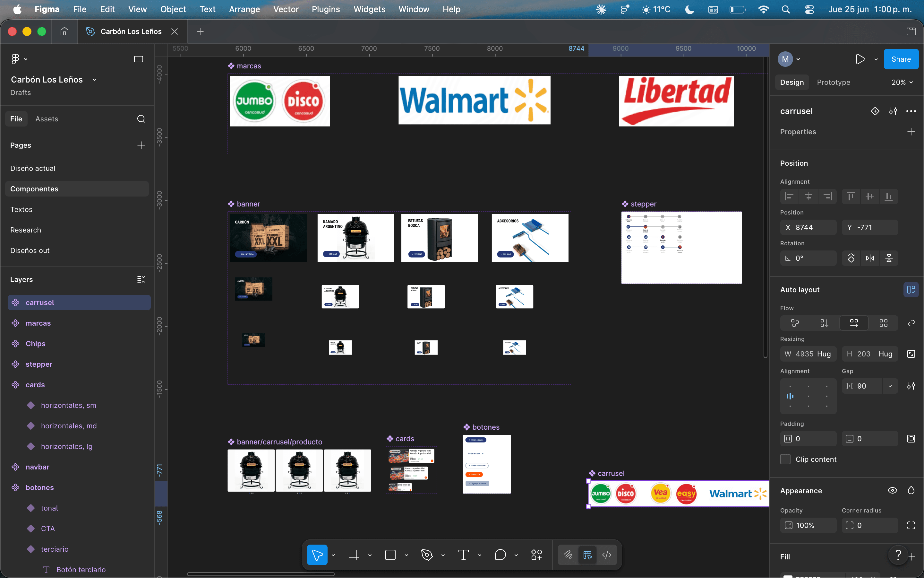924x578 pixels.
Task: Click the Share button
Action: coord(901,59)
